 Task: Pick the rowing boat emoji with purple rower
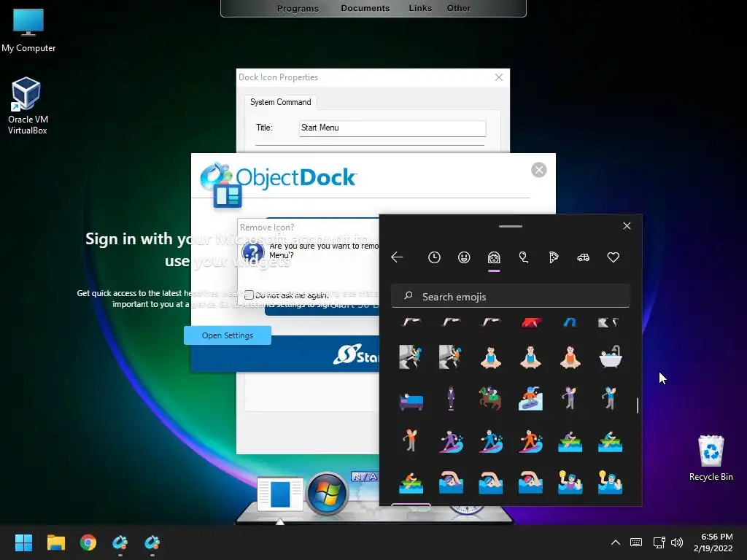click(570, 441)
